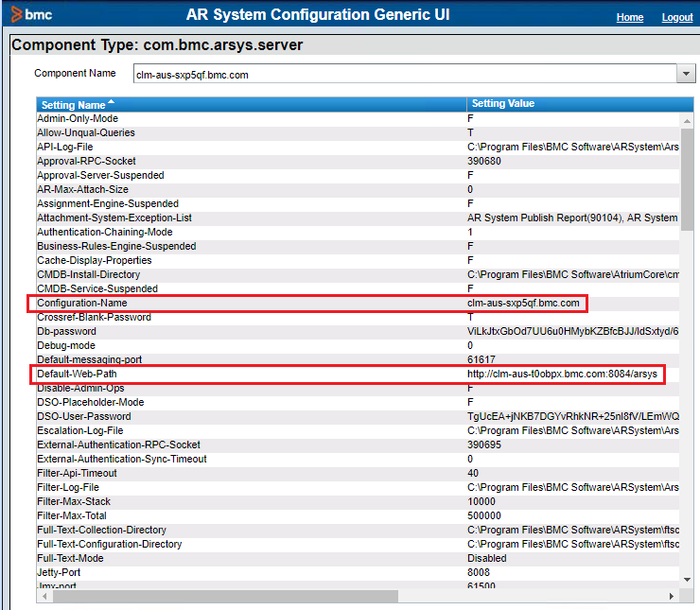Screen dimensions: 700x610
Task: Select Authentication-Chaining-Mode setting
Action: click(x=104, y=232)
